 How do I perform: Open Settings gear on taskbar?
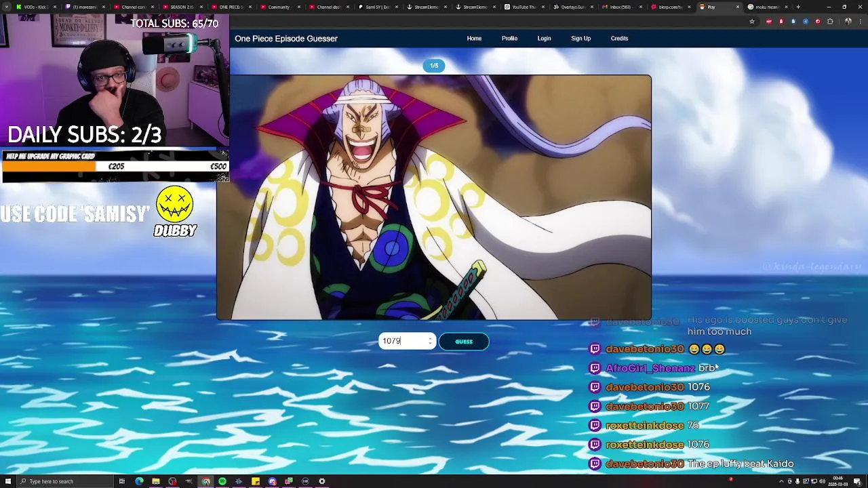(x=322, y=481)
